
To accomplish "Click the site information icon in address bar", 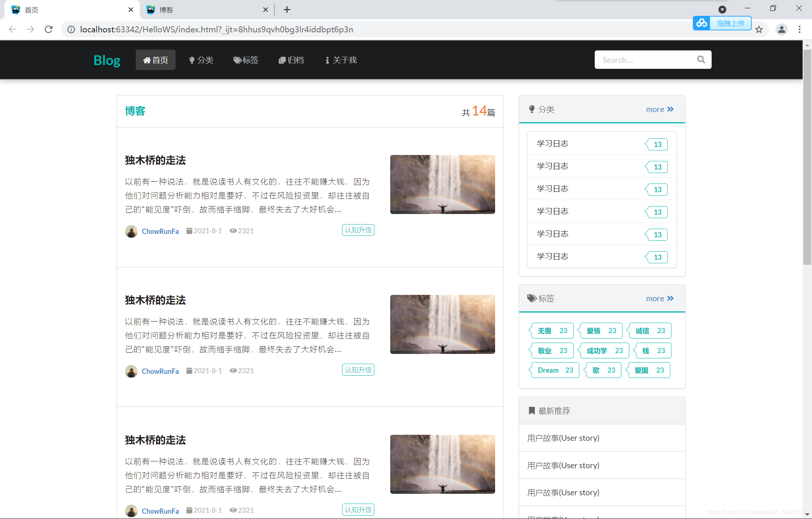I will (x=71, y=29).
